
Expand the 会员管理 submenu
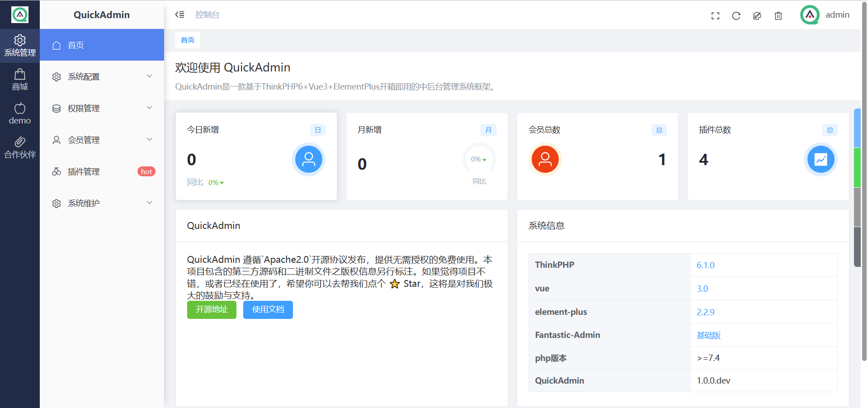pos(102,140)
